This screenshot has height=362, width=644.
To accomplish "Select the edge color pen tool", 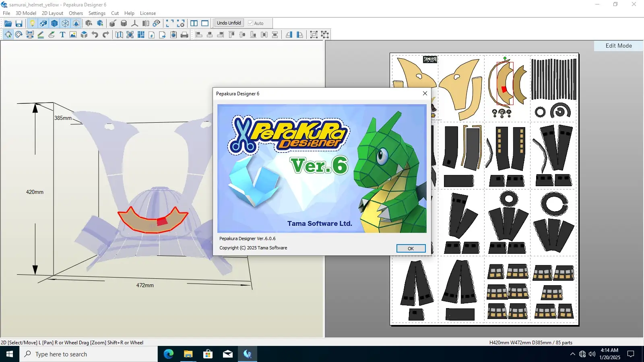I will (x=41, y=35).
